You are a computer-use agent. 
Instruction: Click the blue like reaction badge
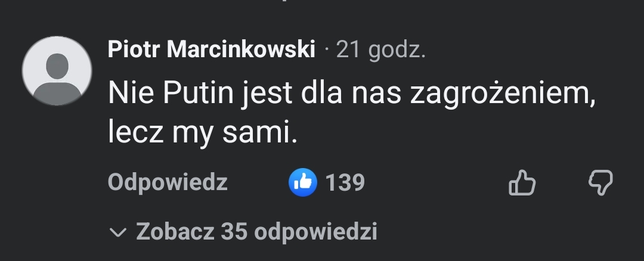click(x=302, y=182)
